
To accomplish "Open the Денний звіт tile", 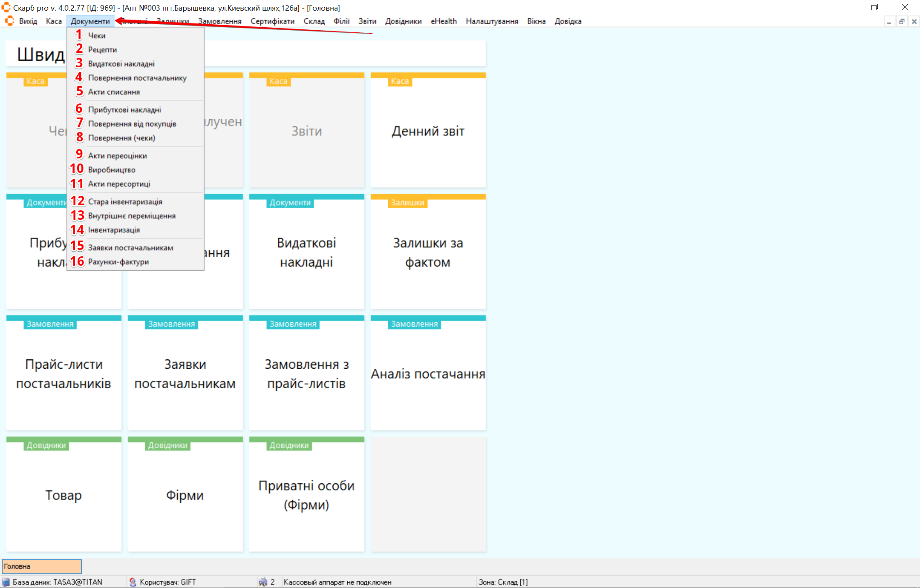I will [x=428, y=131].
